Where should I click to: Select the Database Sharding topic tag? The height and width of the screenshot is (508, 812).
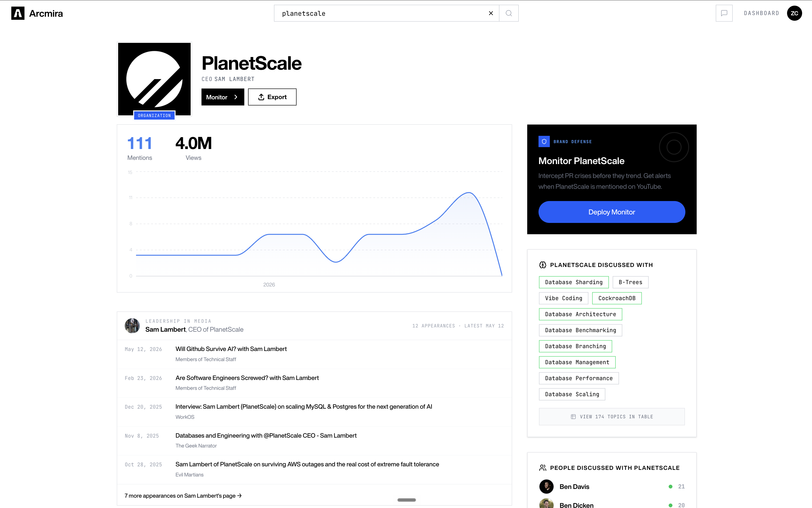point(574,282)
